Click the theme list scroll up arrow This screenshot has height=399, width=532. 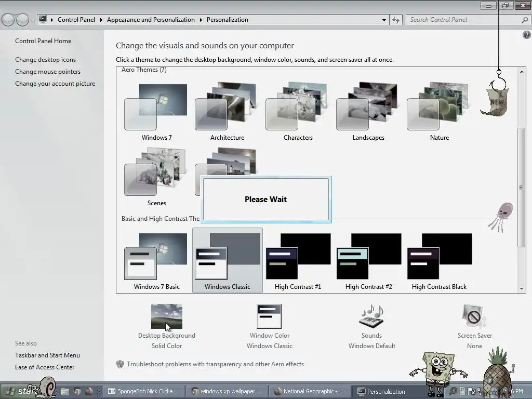click(522, 71)
